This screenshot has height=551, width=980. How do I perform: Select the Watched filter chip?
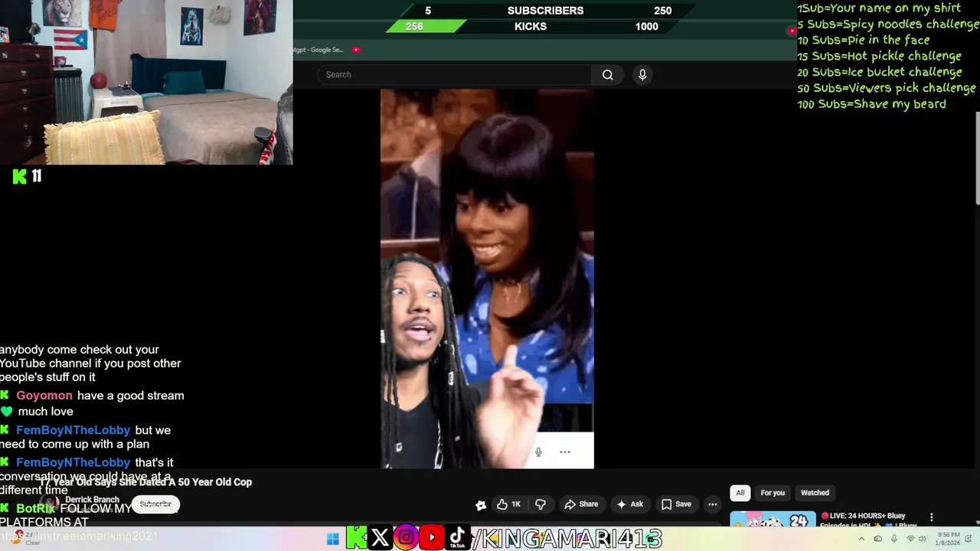point(815,493)
